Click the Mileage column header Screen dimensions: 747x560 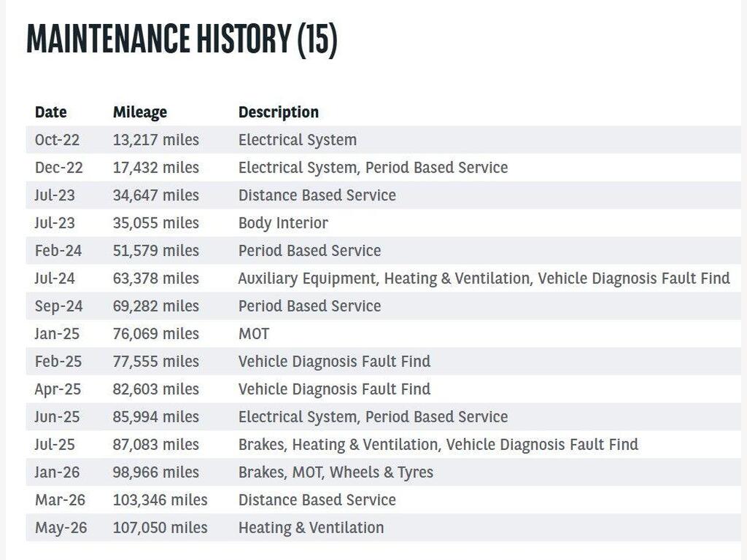pyautogui.click(x=139, y=112)
